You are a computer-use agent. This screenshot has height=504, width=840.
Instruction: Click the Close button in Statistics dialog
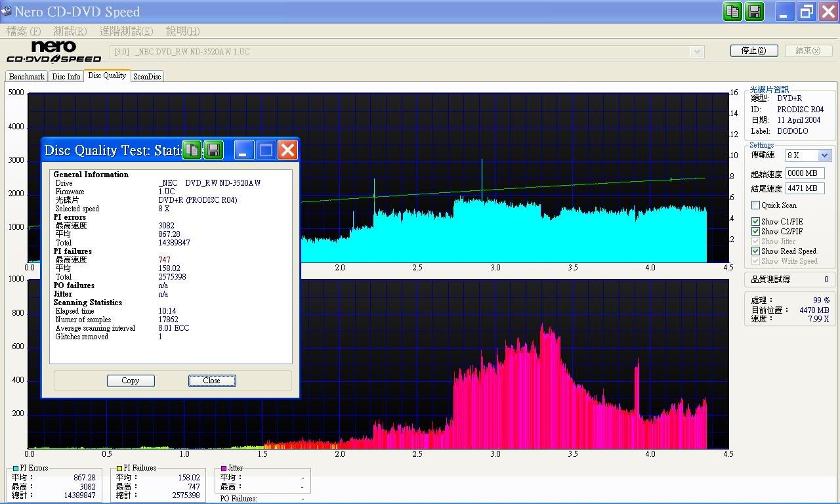tap(212, 381)
